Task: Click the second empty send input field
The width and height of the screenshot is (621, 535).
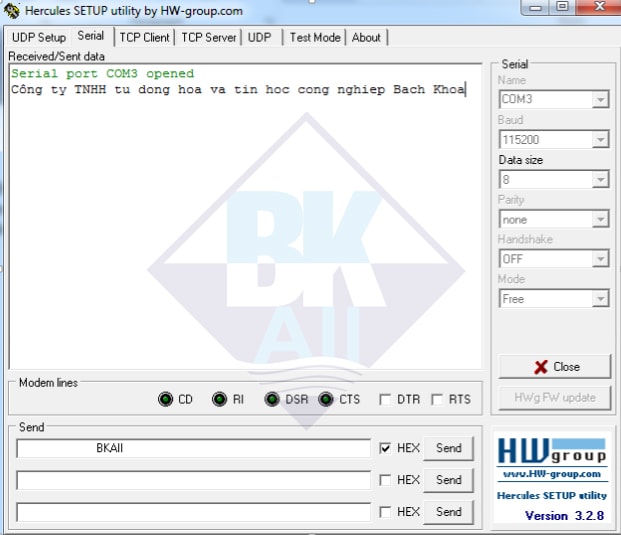Action: tap(193, 480)
